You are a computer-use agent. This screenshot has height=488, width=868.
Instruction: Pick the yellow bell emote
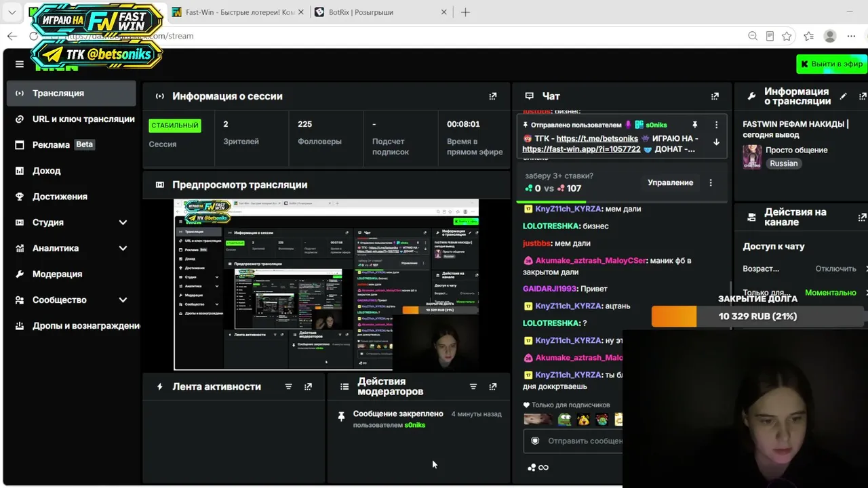(583, 420)
